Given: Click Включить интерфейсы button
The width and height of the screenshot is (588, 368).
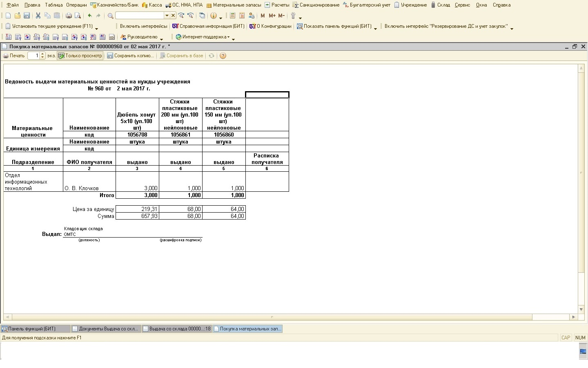Looking at the screenshot, I should tap(143, 26).
